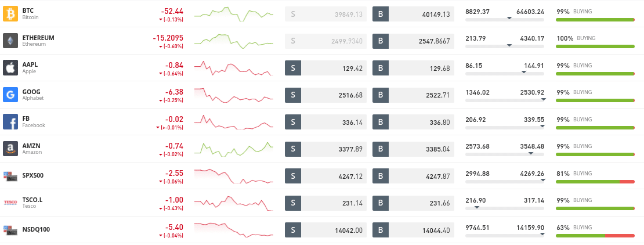Click the FB 52-week low 206.92
Image resolution: width=644 pixels, height=245 pixels.
pyautogui.click(x=476, y=120)
